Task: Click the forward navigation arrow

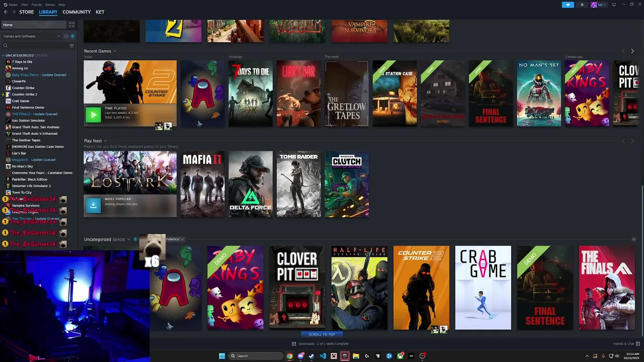Action: click(14, 12)
